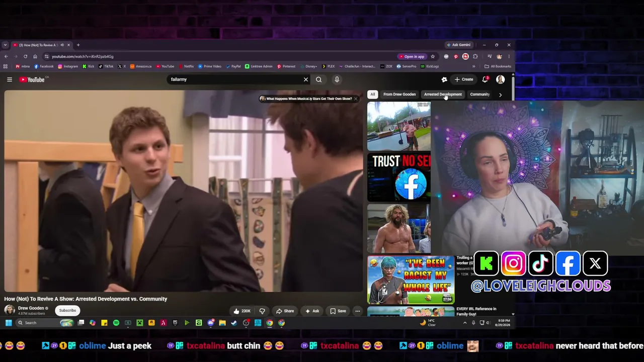Open a new browser tab
Screen dimensions: 644x362
coord(78,45)
